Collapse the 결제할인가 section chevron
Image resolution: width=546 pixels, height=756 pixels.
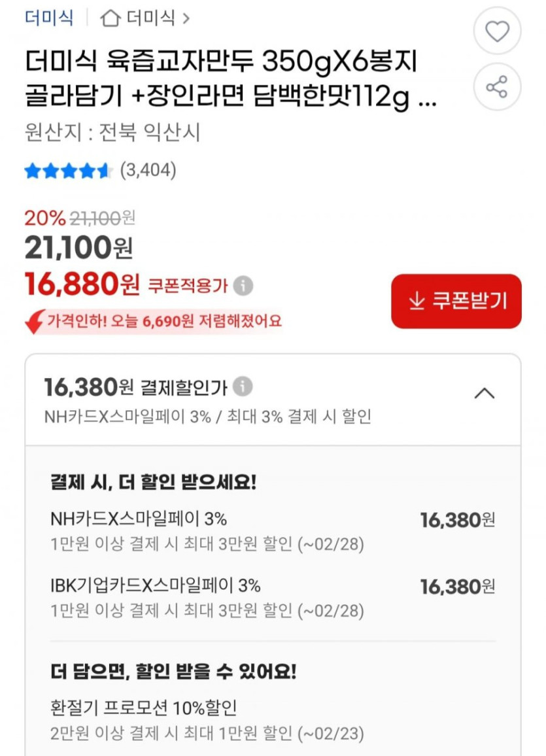[x=484, y=393]
